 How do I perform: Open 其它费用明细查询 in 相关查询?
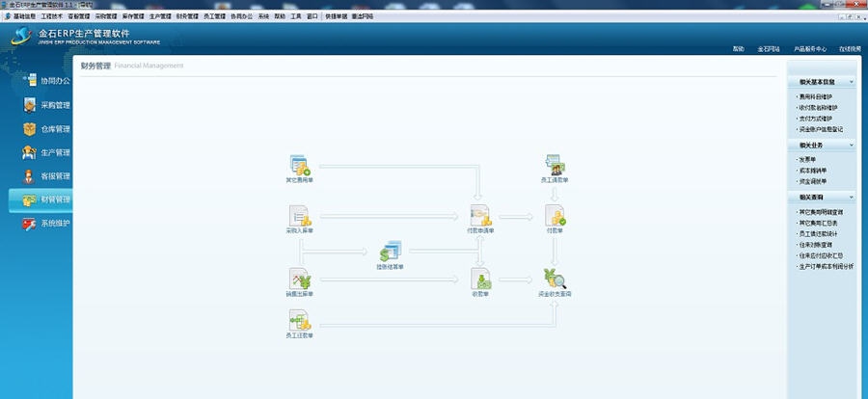(x=821, y=212)
